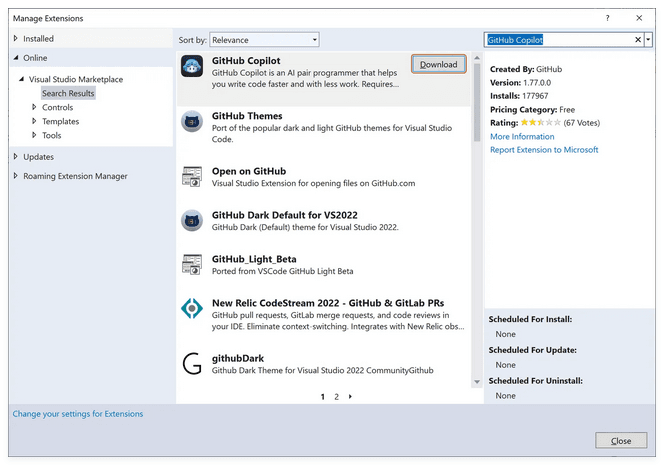The height and width of the screenshot is (466, 664).
Task: Expand the Updates category arrow
Action: pyautogui.click(x=16, y=156)
